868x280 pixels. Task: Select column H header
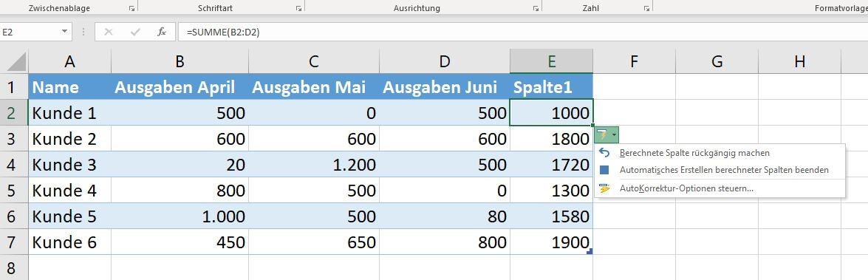[799, 61]
